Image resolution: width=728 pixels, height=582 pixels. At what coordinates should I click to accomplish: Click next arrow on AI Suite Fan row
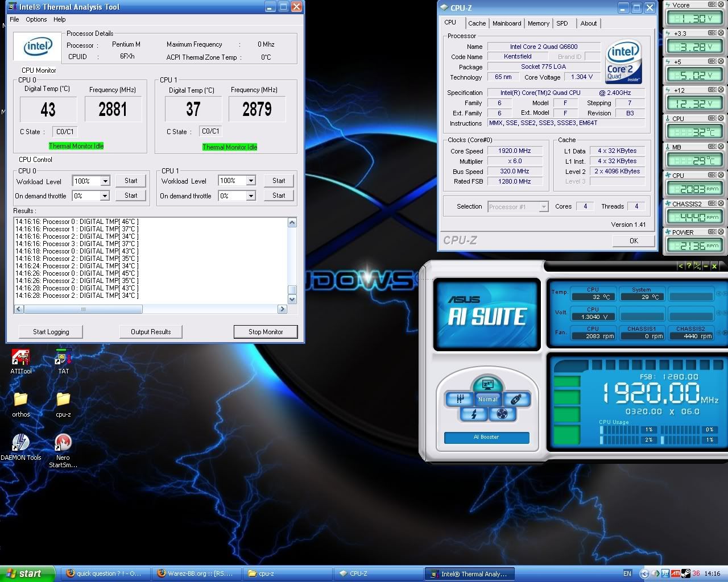click(x=725, y=332)
